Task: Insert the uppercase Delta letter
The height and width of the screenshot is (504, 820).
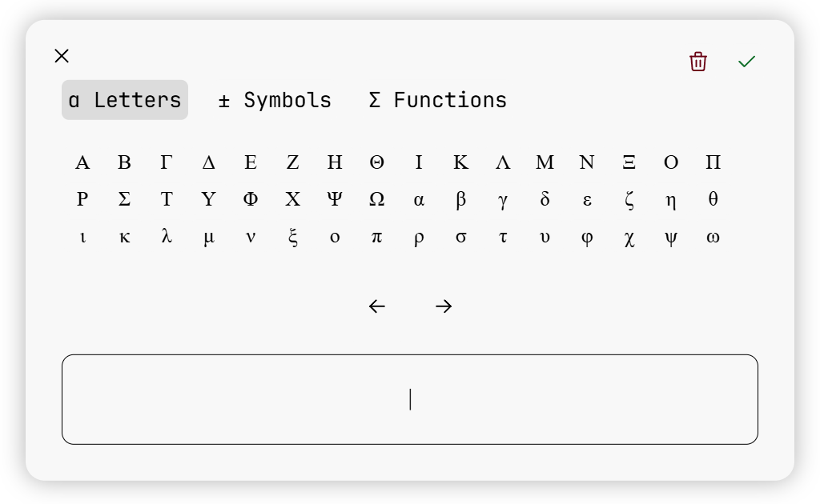Action: click(208, 162)
